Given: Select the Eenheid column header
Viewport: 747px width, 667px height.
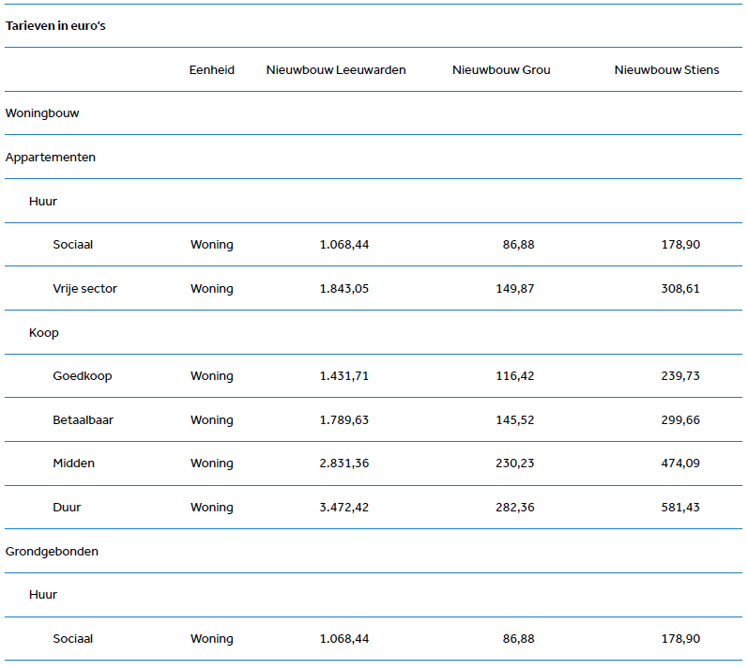Looking at the screenshot, I should (212, 70).
